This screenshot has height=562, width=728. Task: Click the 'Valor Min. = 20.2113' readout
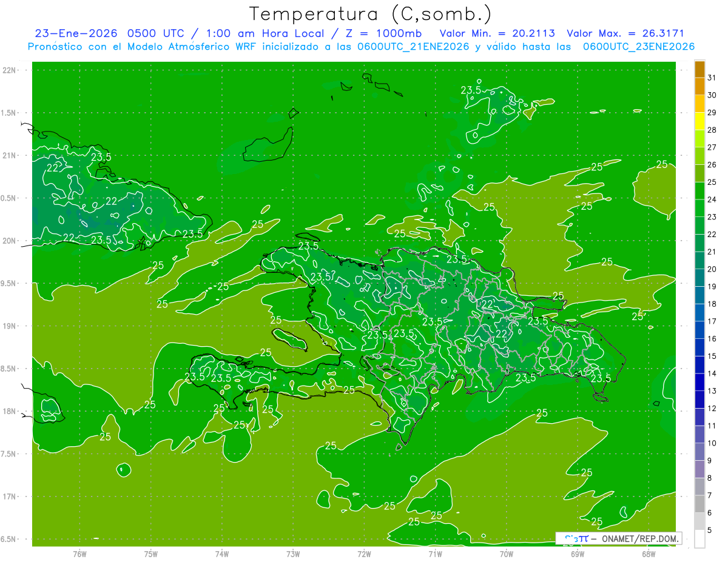coord(497,33)
